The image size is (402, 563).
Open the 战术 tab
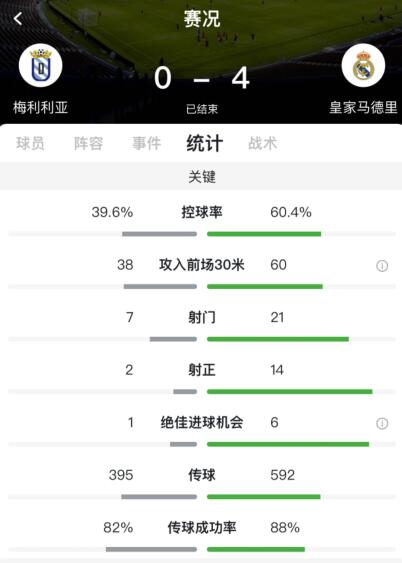pos(263,143)
